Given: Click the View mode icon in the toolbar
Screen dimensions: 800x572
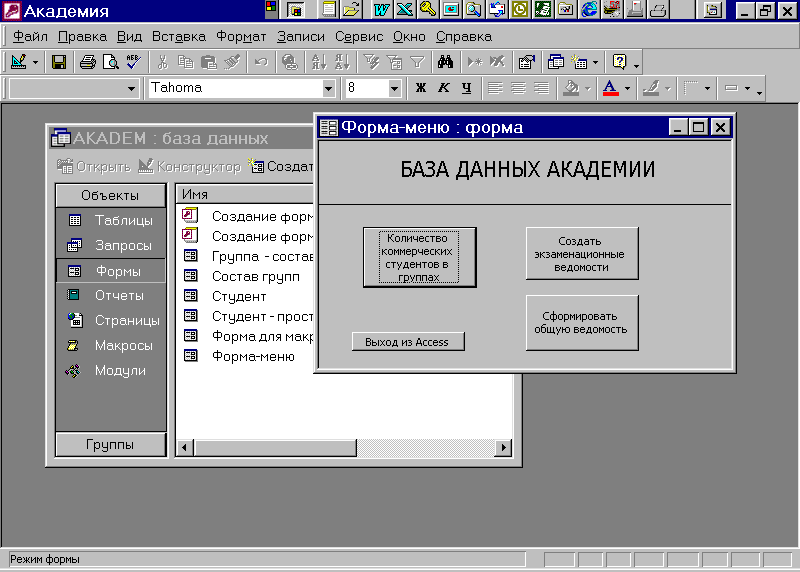Looking at the screenshot, I should [18, 62].
